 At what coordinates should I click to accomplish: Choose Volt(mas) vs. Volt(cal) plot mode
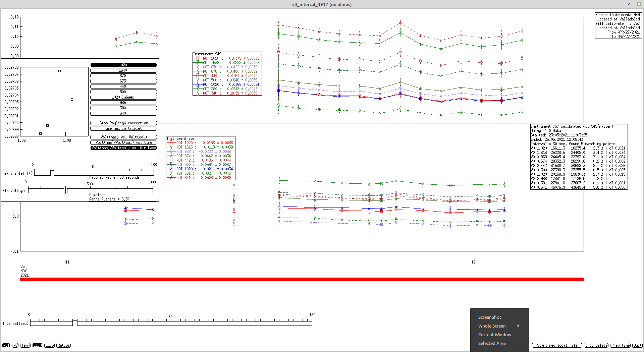click(123, 137)
